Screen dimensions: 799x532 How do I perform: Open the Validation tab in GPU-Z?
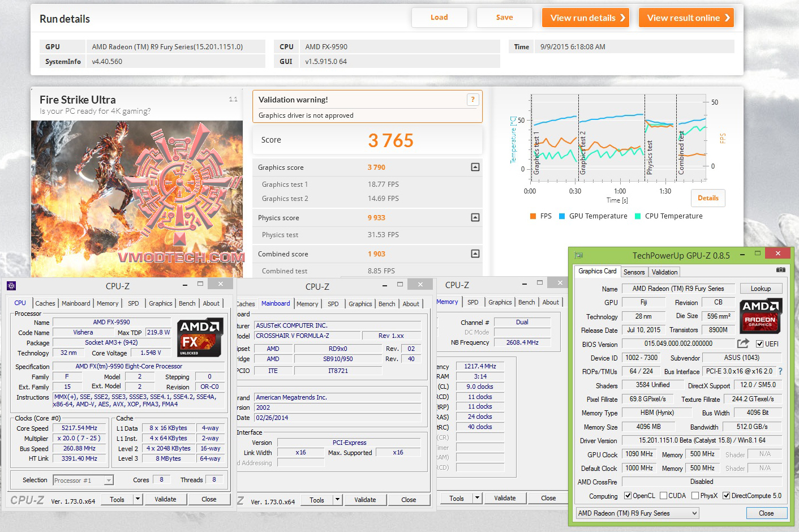[664, 272]
